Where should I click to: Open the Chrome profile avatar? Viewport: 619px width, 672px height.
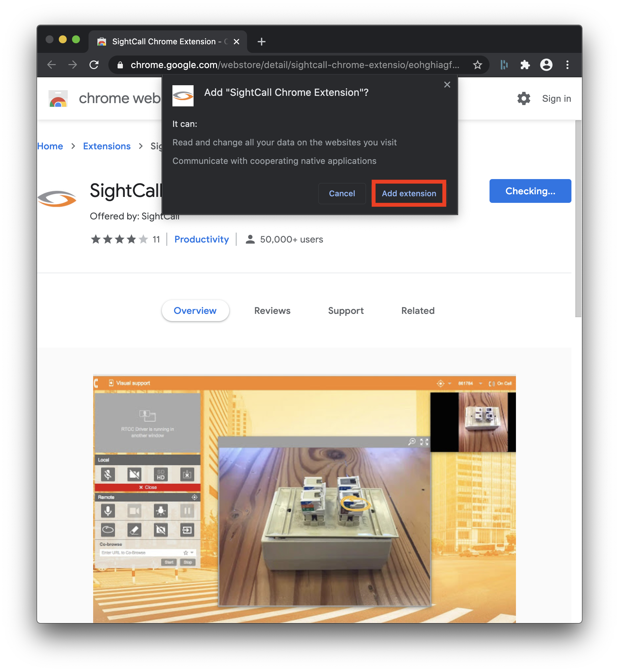pos(546,65)
